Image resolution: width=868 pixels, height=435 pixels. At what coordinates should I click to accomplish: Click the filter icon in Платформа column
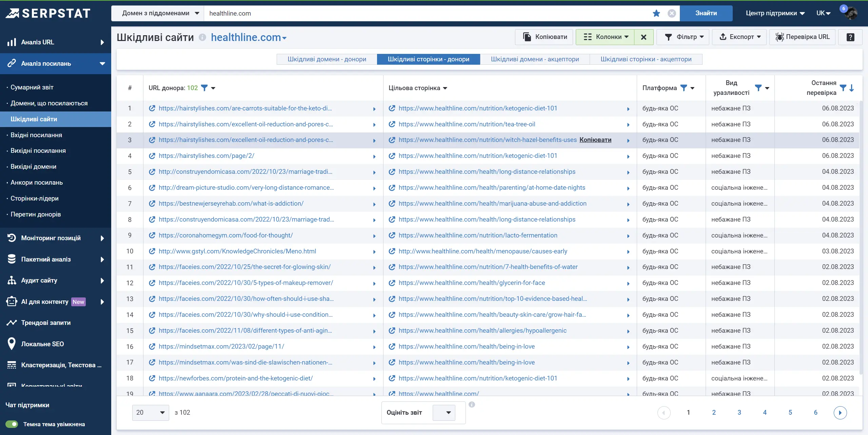[x=684, y=88]
